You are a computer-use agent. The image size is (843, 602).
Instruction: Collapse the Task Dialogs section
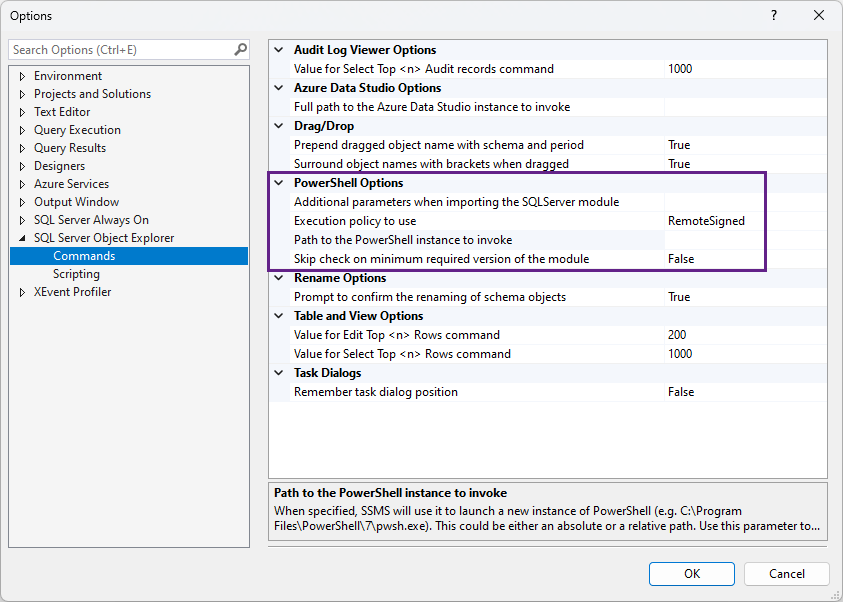pos(278,373)
